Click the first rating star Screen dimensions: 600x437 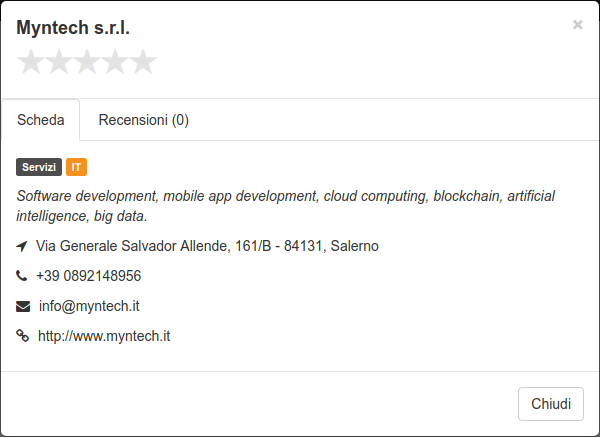click(x=31, y=61)
